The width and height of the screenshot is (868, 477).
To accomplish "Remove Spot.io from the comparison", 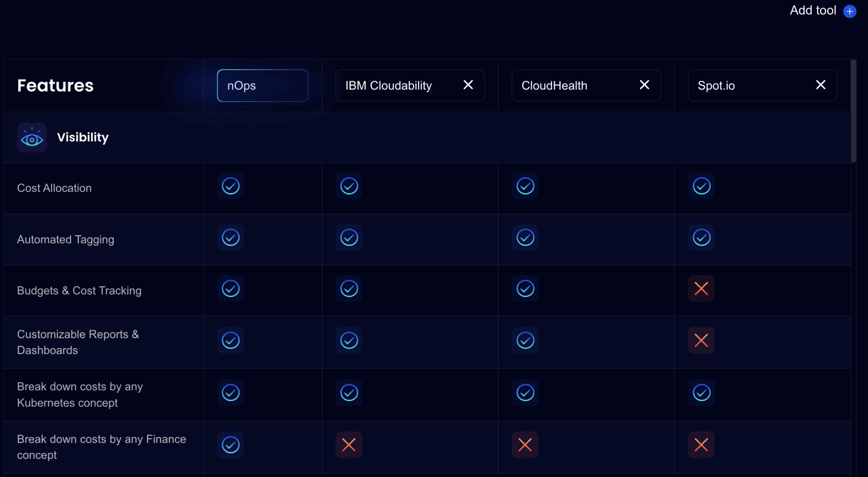I will tap(821, 85).
